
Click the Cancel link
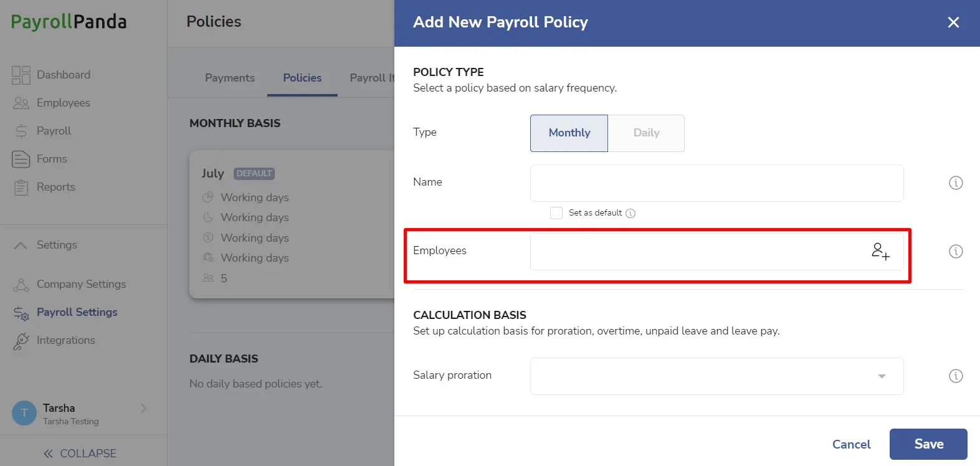pyautogui.click(x=851, y=444)
